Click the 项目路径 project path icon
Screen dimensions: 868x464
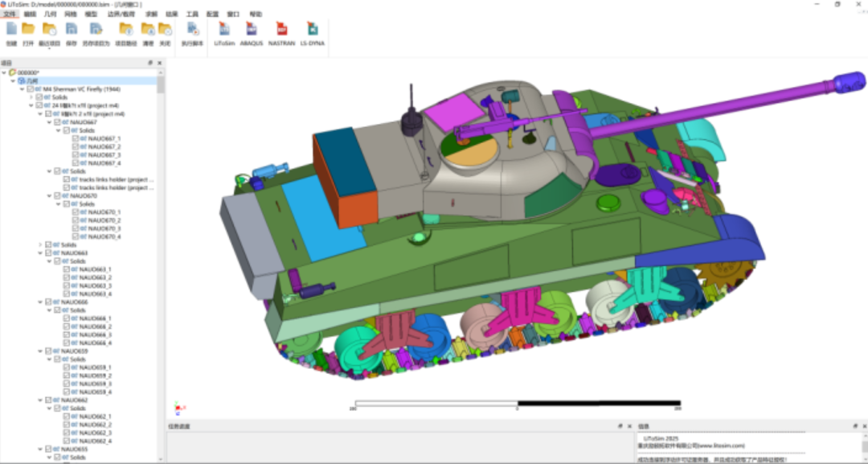click(x=125, y=29)
